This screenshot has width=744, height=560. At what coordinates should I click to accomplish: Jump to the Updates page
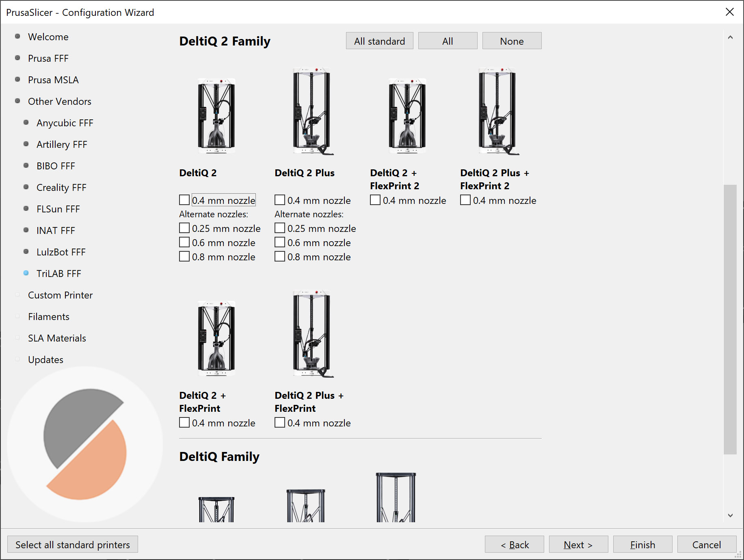click(x=45, y=360)
